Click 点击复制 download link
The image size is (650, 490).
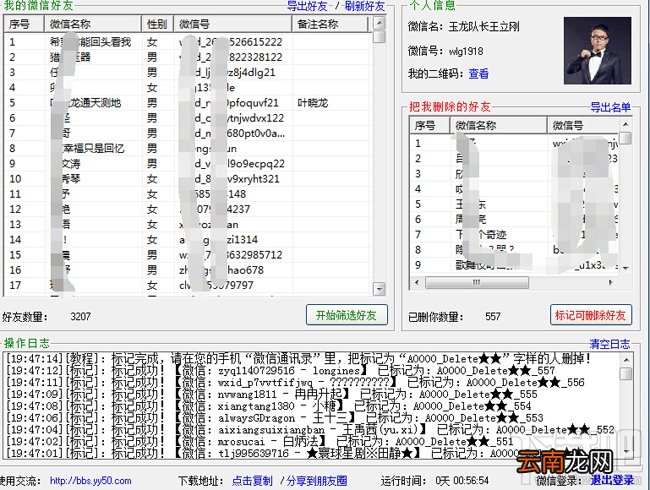[x=252, y=481]
